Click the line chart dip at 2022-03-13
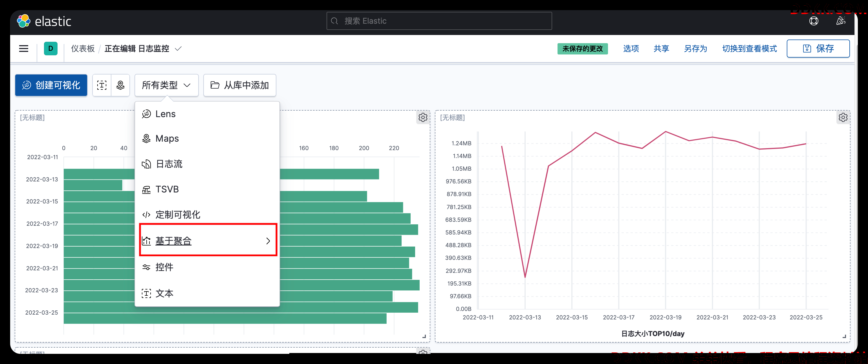This screenshot has height=364, width=868. click(x=525, y=277)
